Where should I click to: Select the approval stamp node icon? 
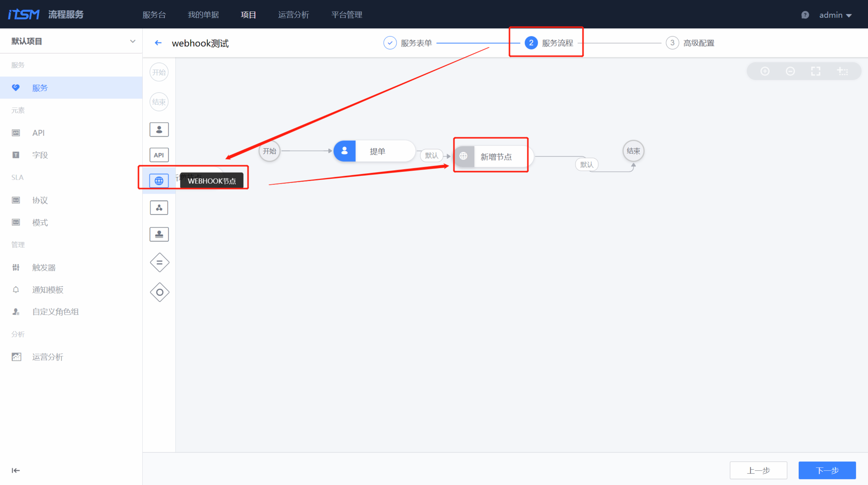(159, 234)
